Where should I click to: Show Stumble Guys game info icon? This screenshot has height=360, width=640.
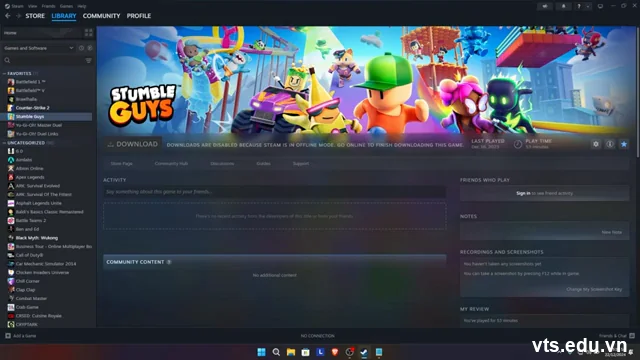(610, 144)
